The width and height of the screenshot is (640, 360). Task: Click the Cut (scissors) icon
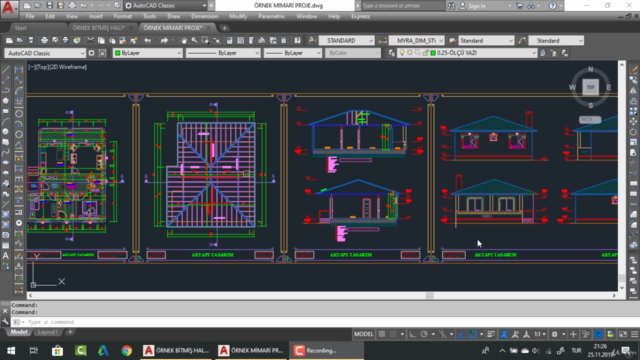[90, 40]
